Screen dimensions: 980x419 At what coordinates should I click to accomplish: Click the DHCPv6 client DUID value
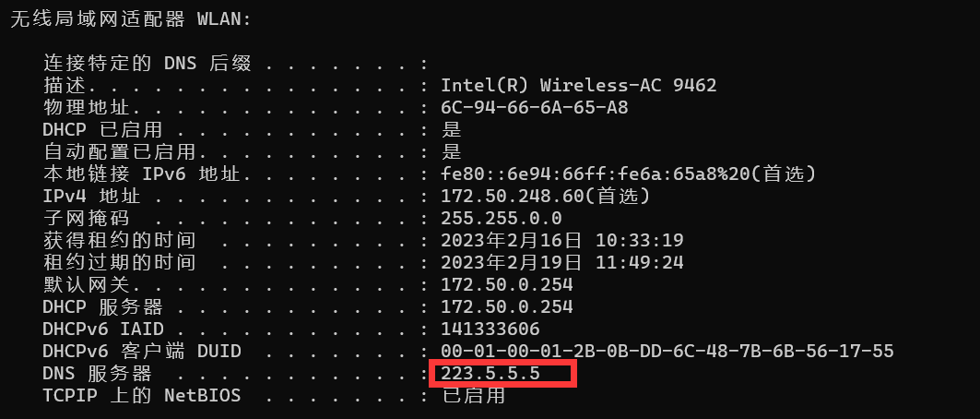[667, 351]
